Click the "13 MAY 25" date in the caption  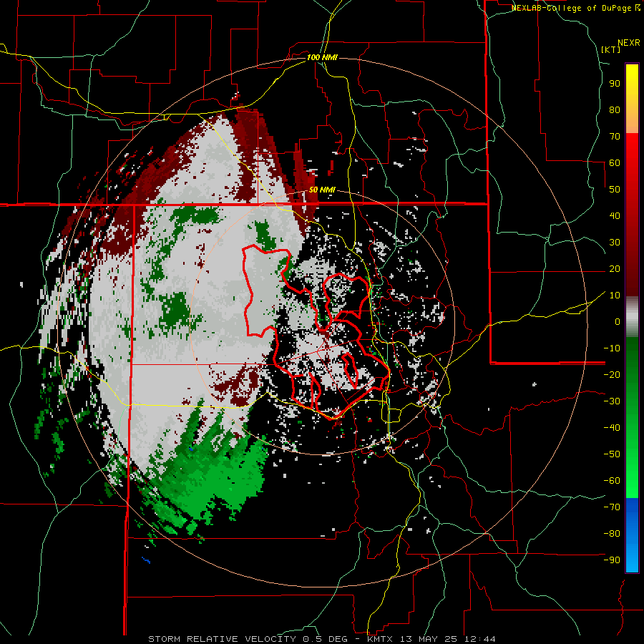click(429, 639)
